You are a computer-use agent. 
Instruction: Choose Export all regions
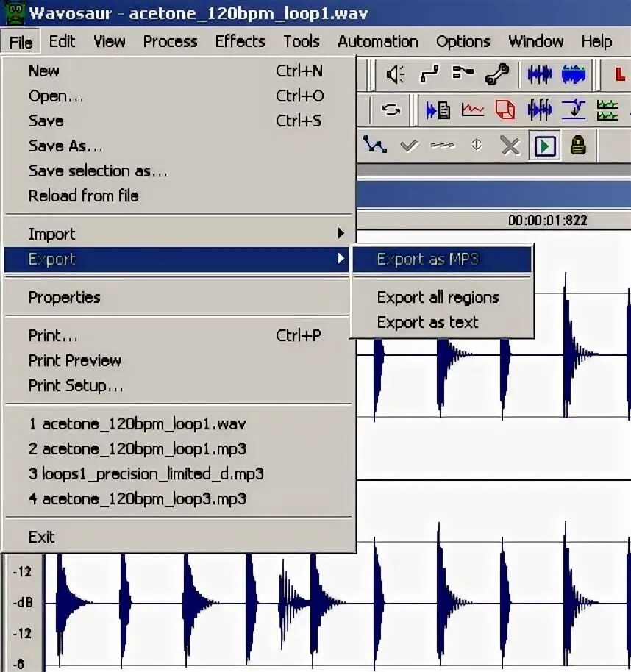tap(443, 297)
